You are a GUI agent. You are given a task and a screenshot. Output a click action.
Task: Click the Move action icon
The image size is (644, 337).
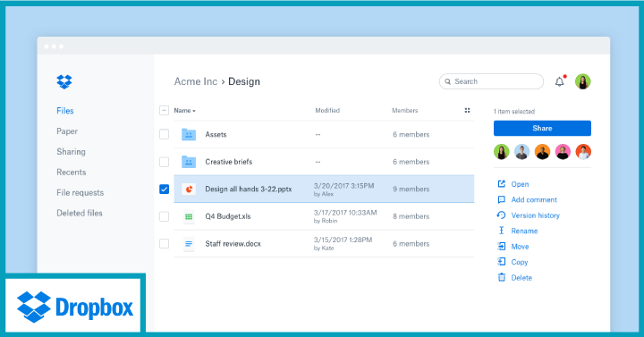click(x=501, y=247)
